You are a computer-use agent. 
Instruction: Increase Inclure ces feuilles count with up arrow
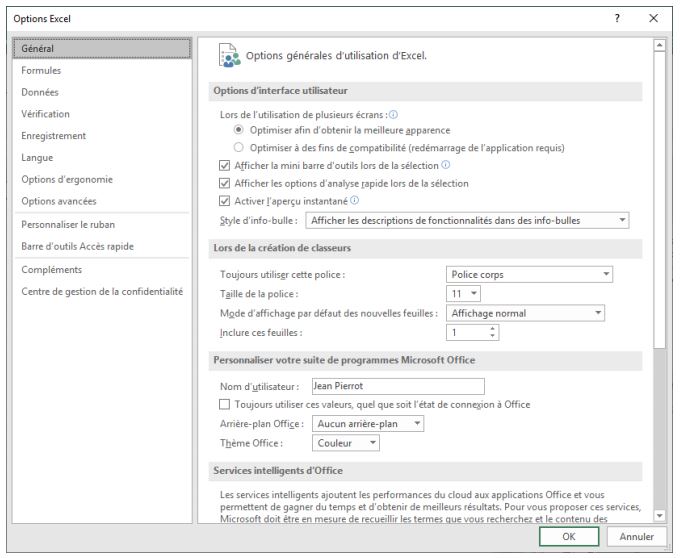coord(492,328)
